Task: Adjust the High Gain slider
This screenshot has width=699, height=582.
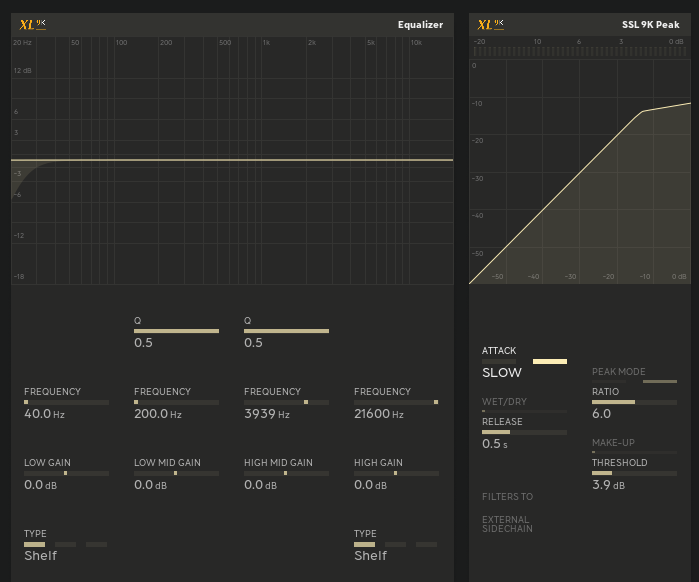Action: point(396,473)
